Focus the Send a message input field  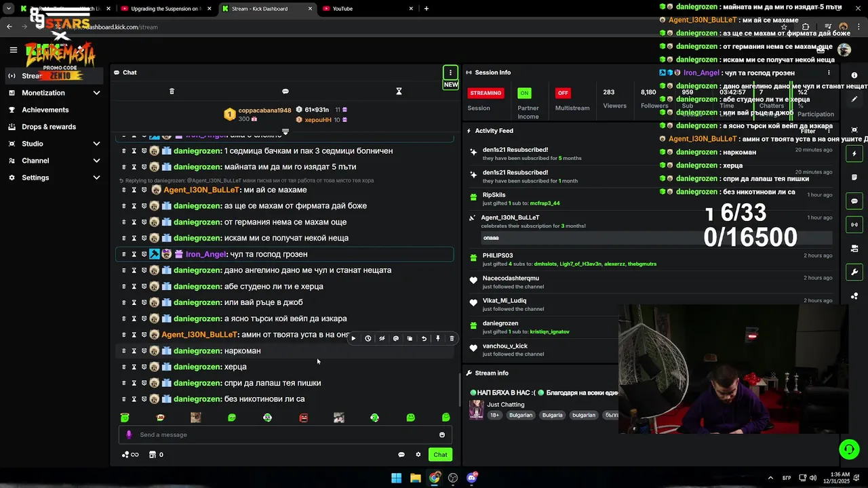coord(285,435)
